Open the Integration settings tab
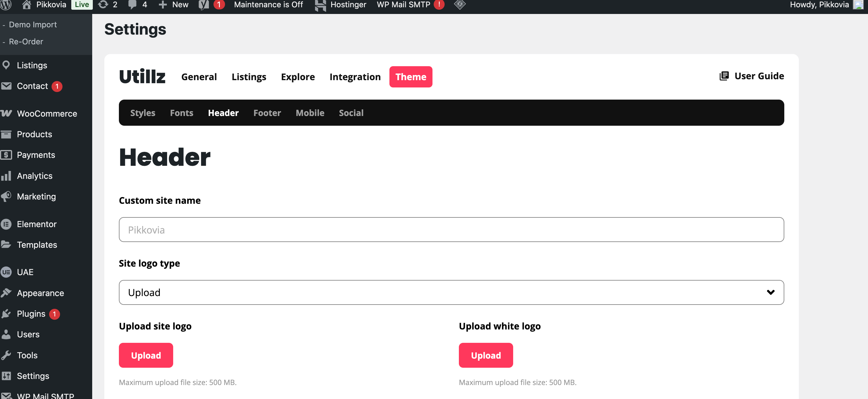Image resolution: width=868 pixels, height=399 pixels. pos(355,77)
